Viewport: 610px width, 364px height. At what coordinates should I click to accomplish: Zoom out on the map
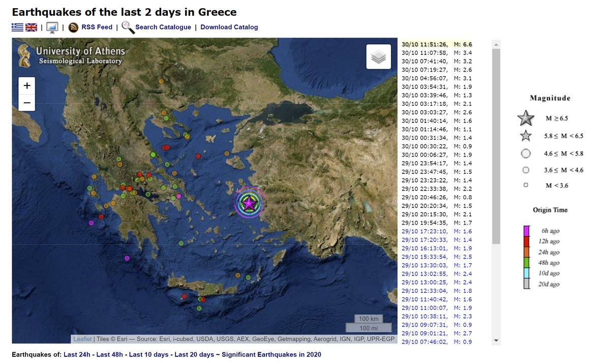click(27, 102)
